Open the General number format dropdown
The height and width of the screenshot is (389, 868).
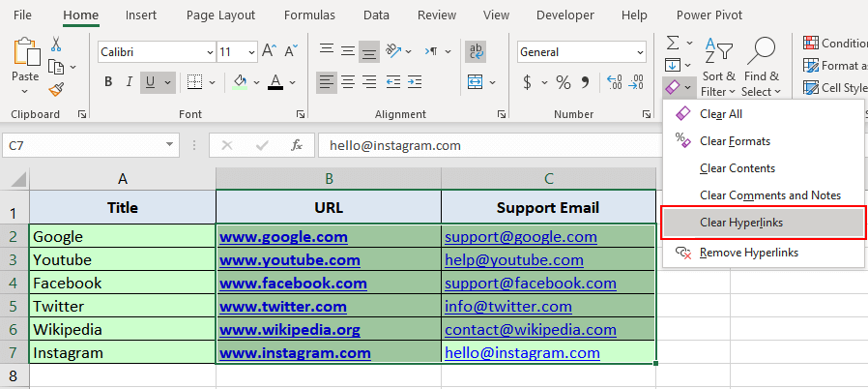pos(641,52)
